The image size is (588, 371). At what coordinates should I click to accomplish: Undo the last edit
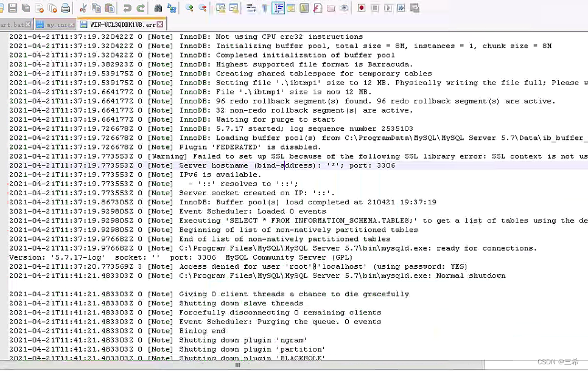pyautogui.click(x=127, y=8)
